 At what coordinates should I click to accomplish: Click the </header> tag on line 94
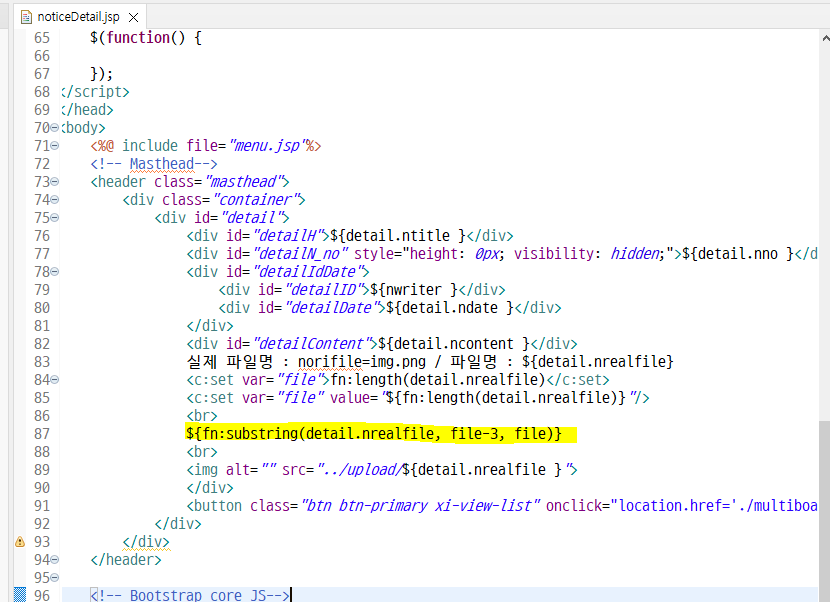click(126, 560)
